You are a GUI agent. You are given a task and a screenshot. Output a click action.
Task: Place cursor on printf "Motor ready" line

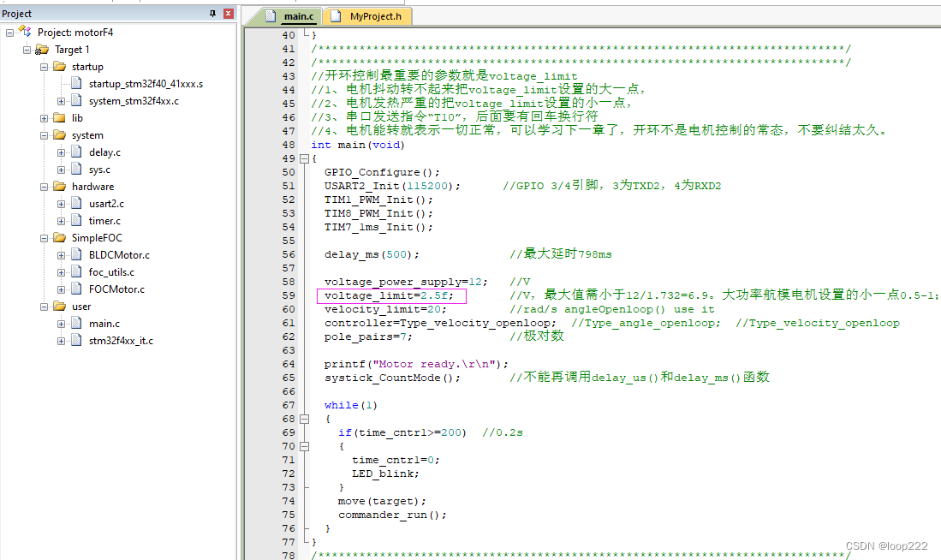coord(416,364)
